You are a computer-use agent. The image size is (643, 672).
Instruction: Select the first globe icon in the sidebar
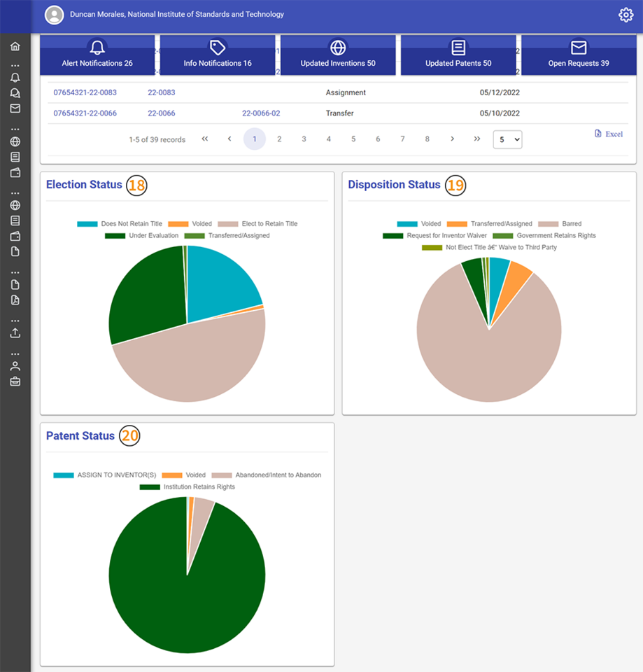[x=14, y=141]
